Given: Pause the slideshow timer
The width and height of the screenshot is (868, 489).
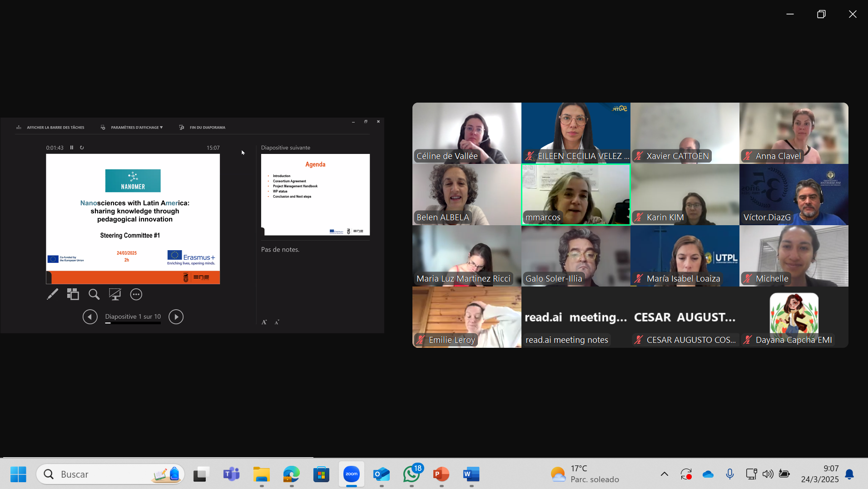Looking at the screenshot, I should tap(72, 148).
